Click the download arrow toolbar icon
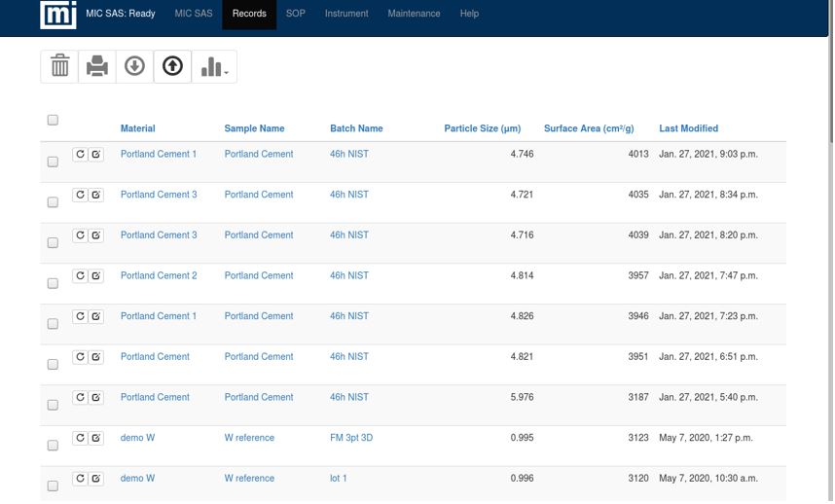This screenshot has width=835, height=504. click(x=135, y=66)
